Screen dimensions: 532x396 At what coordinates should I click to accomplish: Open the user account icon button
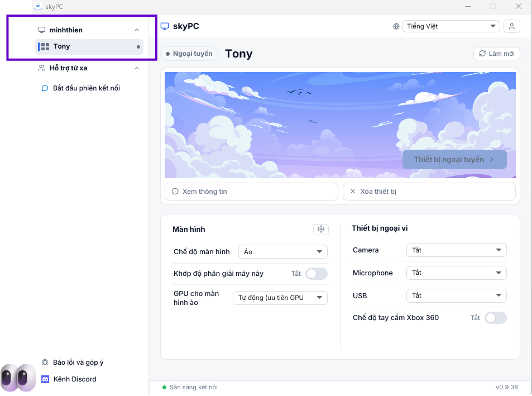(x=512, y=26)
